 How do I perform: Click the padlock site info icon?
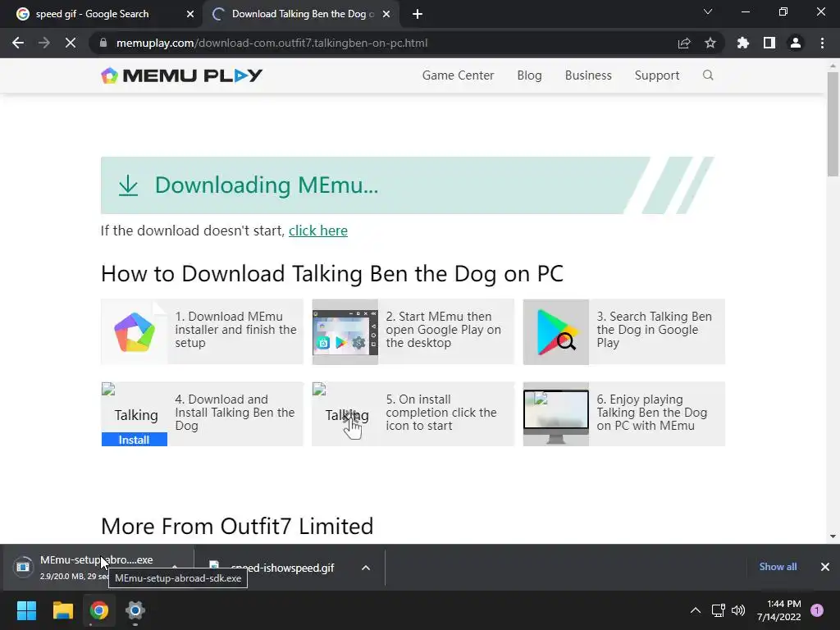pos(103,43)
